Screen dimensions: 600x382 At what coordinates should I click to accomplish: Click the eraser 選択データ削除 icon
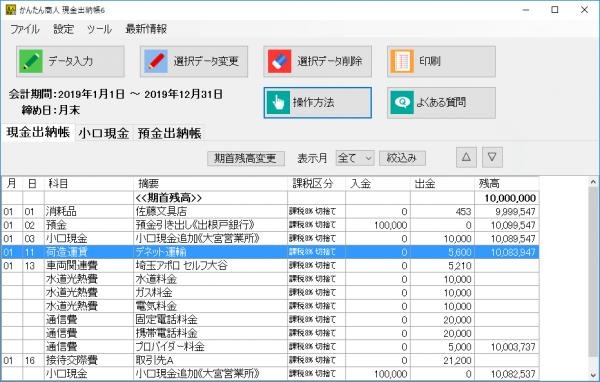(279, 61)
